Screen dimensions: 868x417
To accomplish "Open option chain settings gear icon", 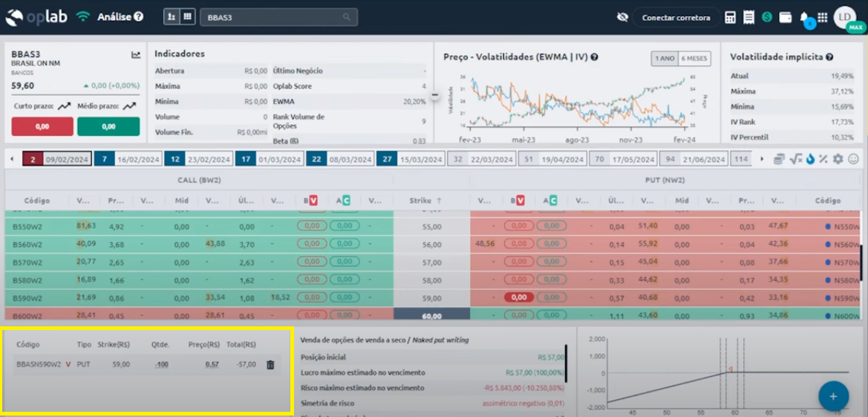I will [x=838, y=159].
